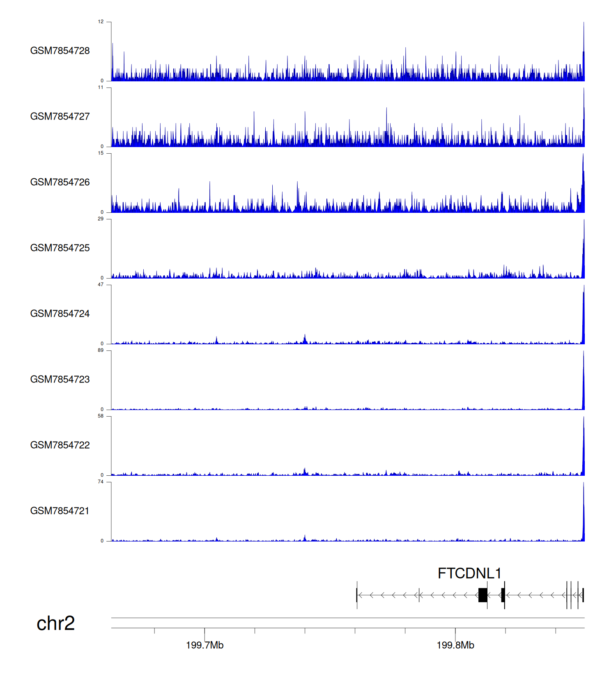616x682 pixels.
Task: Click the y-axis maximum value 29
Action: [x=101, y=219]
